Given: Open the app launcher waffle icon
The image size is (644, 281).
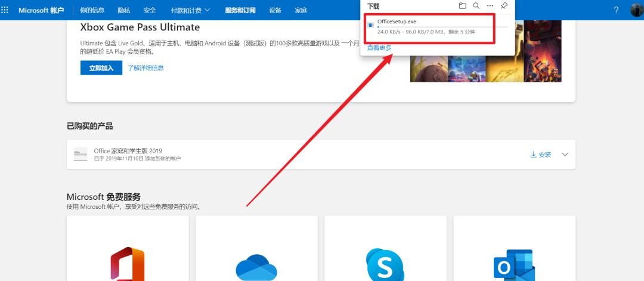Looking at the screenshot, I should (5, 10).
